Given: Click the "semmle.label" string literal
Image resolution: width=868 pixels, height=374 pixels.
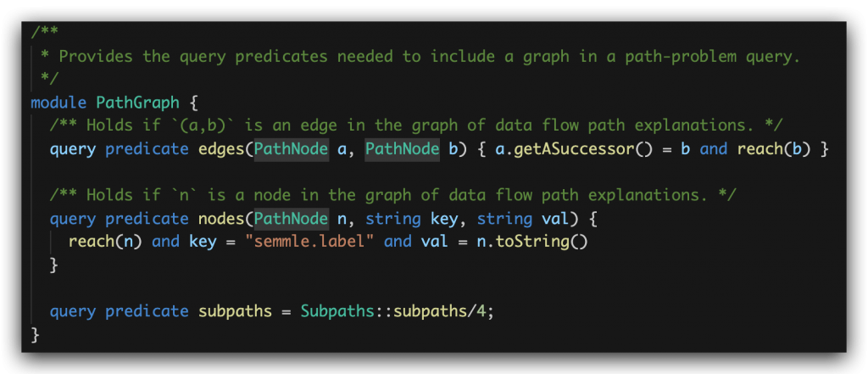Looking at the screenshot, I should pos(309,243).
